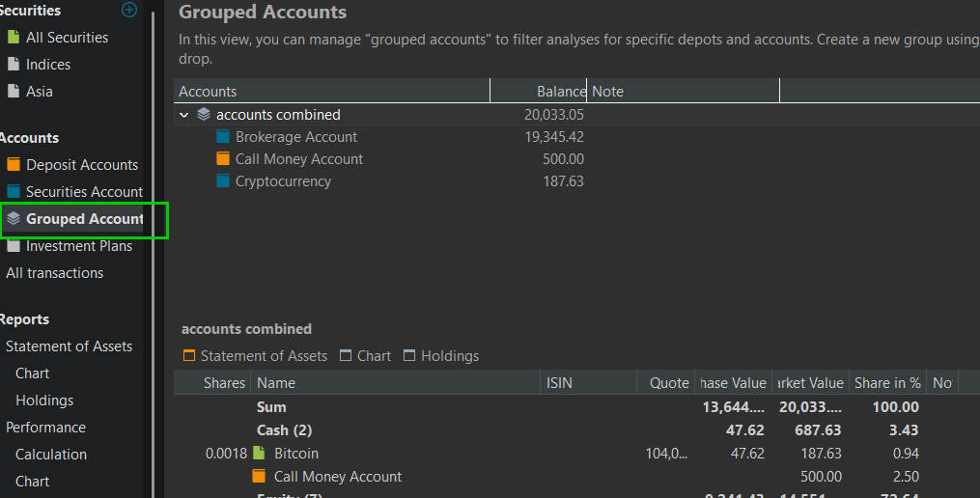Select the Cryptocurrency account row

(x=283, y=181)
